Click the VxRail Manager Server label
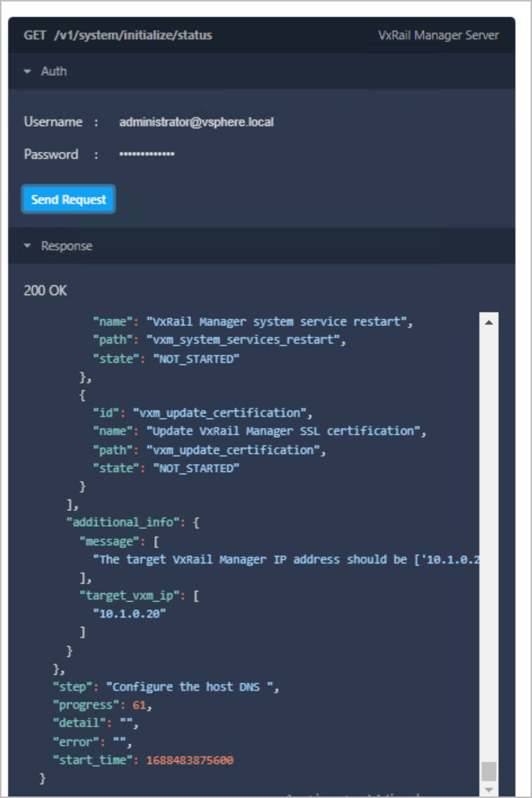This screenshot has height=798, width=532. (x=438, y=35)
